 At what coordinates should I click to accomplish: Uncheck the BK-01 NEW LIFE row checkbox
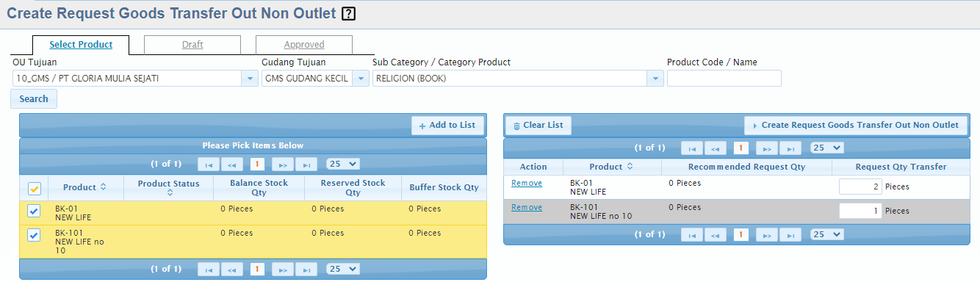point(34,211)
